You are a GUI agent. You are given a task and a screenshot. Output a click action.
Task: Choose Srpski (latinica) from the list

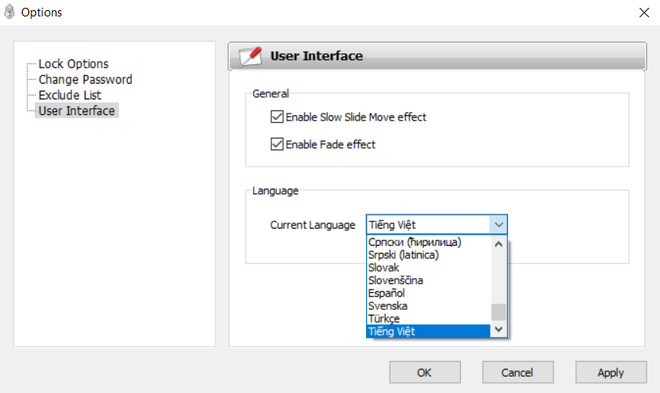[x=428, y=255]
